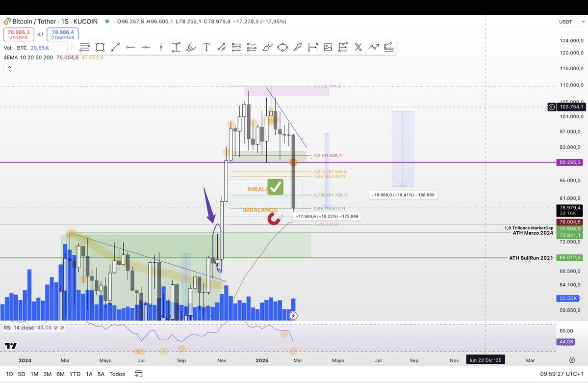Click the 76.004,6 EMA price label
This screenshot has height=383, width=588.
(x=570, y=222)
